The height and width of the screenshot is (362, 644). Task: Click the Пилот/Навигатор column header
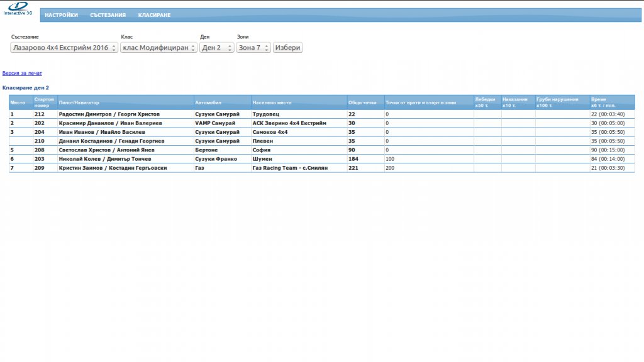pos(126,102)
